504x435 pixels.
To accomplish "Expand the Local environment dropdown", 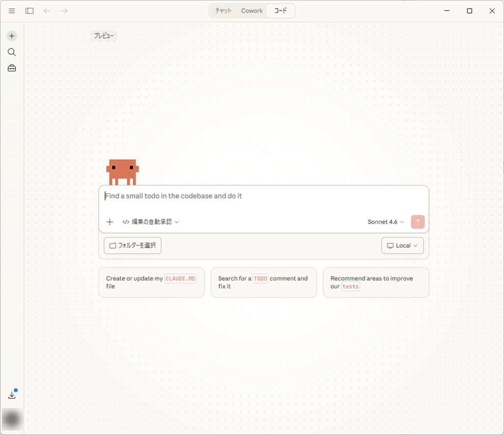I will coord(402,245).
